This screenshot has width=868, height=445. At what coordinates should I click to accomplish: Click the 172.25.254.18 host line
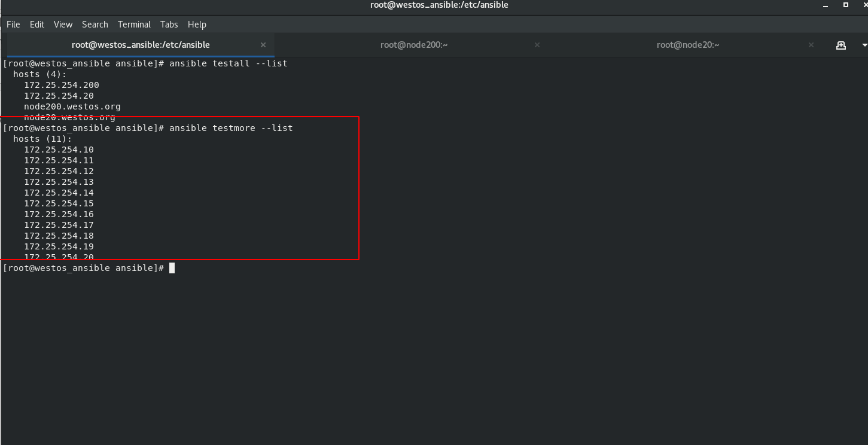[59, 236]
